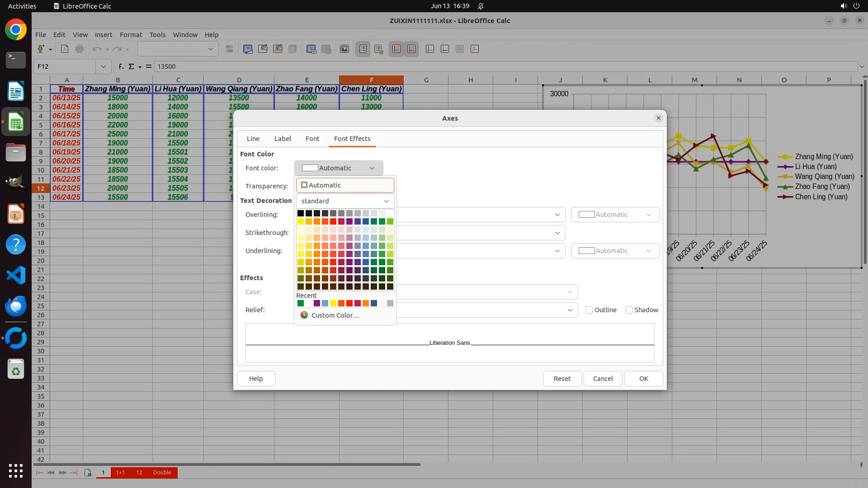This screenshot has height=488, width=868.
Task: Click the All Axes toolbar icon
Action: [475, 49]
